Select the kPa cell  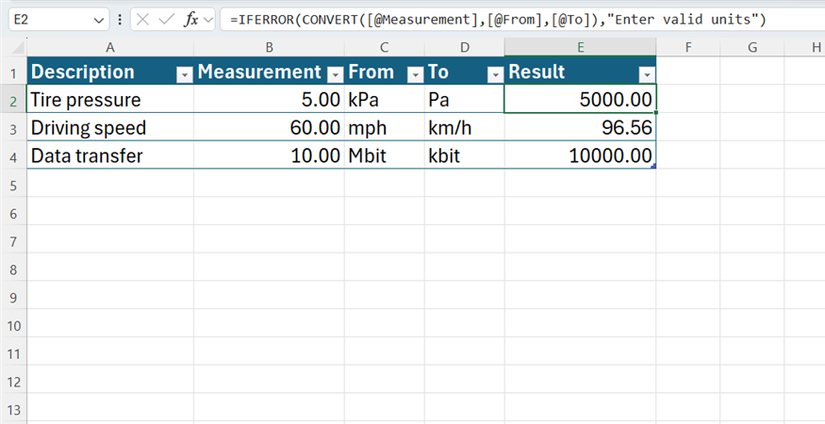[x=385, y=99]
